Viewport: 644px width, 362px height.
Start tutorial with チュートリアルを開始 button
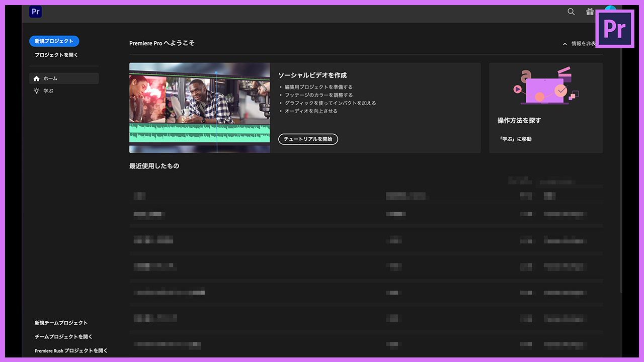[x=308, y=139]
